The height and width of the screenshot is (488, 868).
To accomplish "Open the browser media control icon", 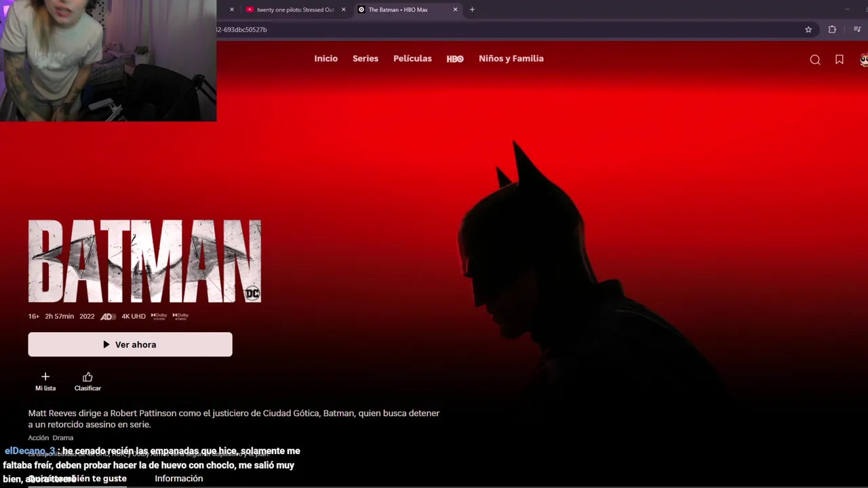I will pyautogui.click(x=857, y=30).
